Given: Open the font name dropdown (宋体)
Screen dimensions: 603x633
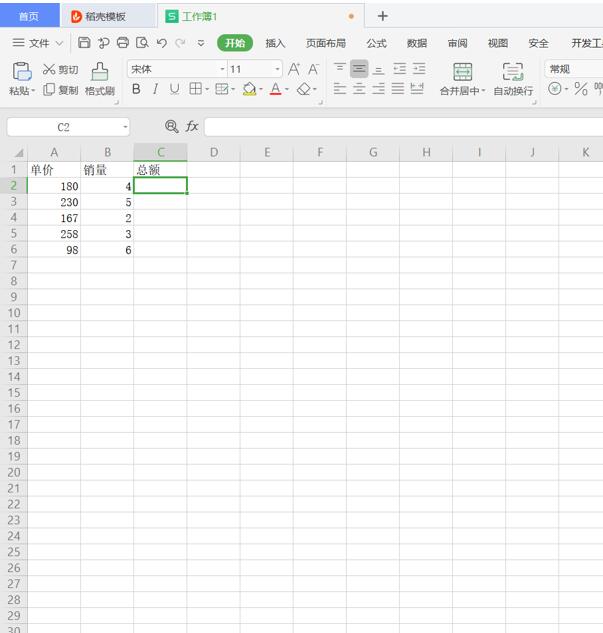Looking at the screenshot, I should click(222, 69).
